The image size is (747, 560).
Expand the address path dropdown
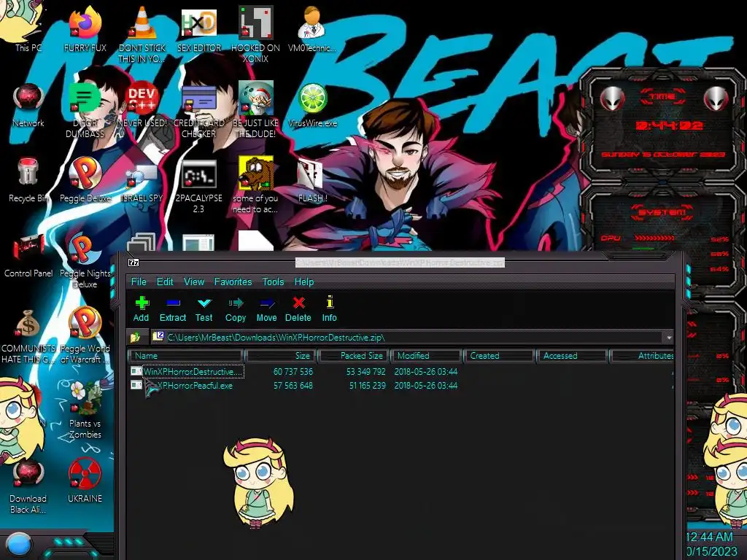[669, 337]
